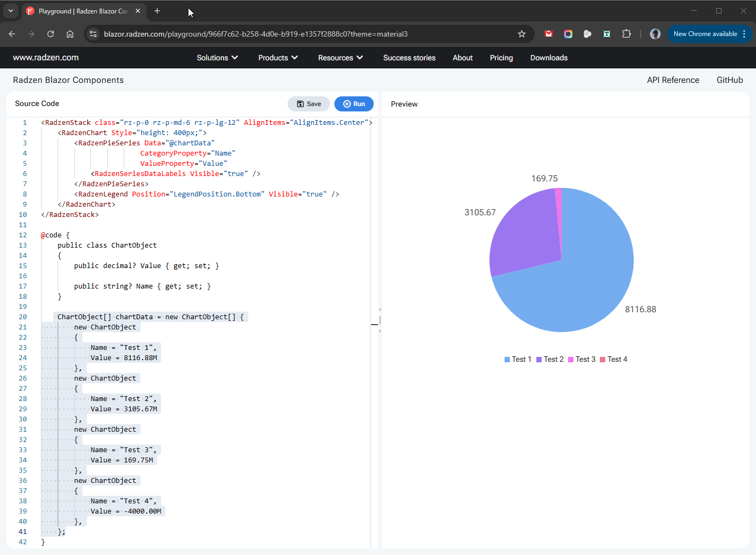
Task: Go to browser home page icon
Action: 70,34
